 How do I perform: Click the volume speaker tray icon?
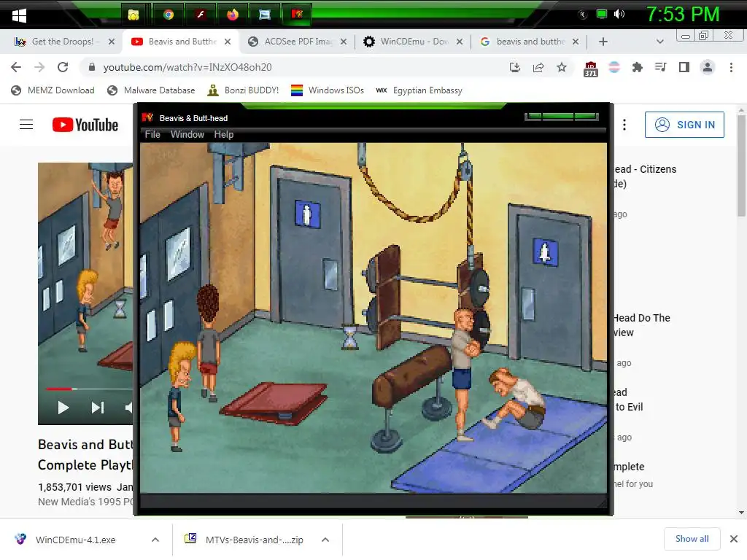tap(619, 15)
